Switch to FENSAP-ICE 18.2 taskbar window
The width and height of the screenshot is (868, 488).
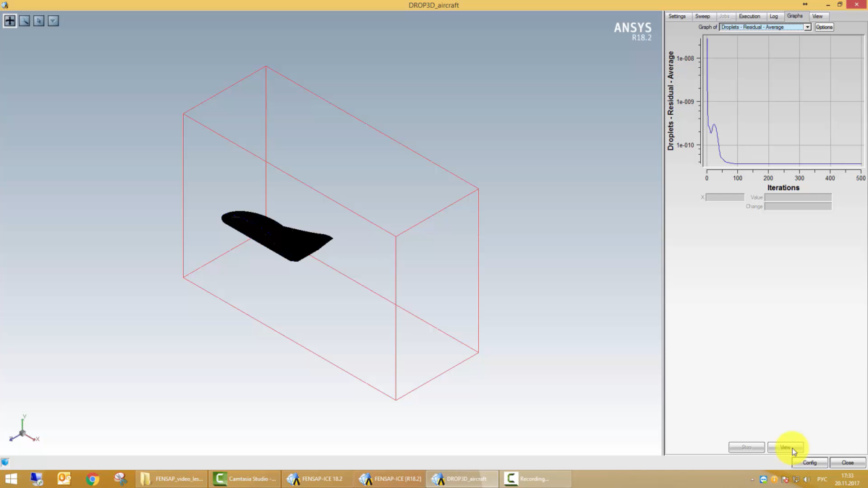pyautogui.click(x=318, y=479)
